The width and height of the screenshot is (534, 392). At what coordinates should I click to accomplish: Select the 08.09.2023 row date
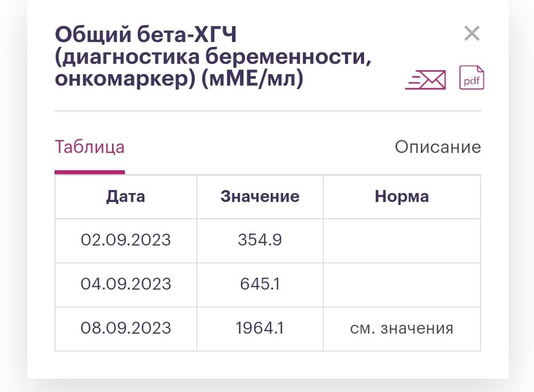coord(125,328)
